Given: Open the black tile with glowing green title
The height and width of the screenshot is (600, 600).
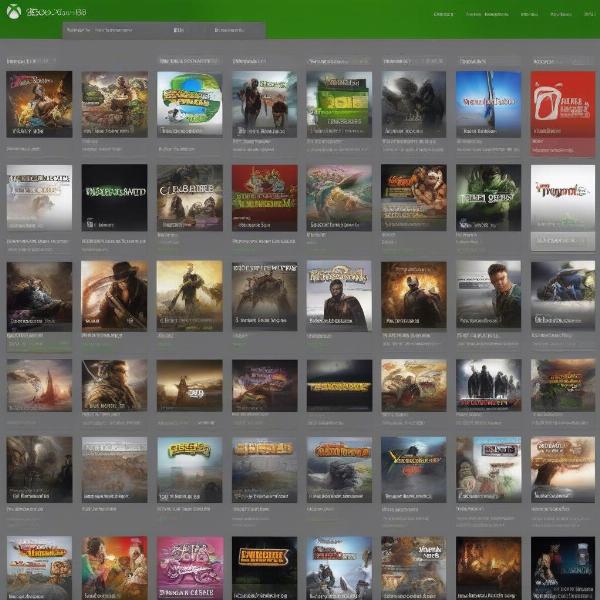Looking at the screenshot, I should coord(114,197).
